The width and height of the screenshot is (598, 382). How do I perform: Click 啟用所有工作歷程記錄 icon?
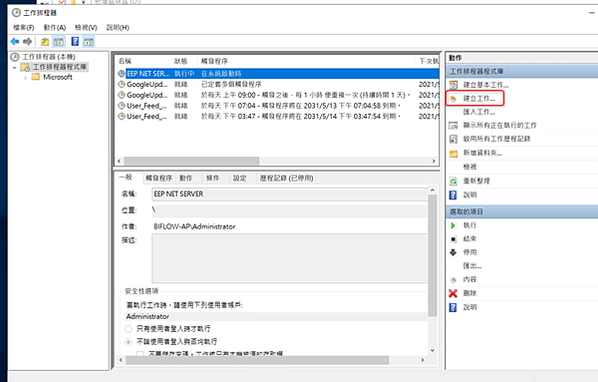pyautogui.click(x=453, y=139)
